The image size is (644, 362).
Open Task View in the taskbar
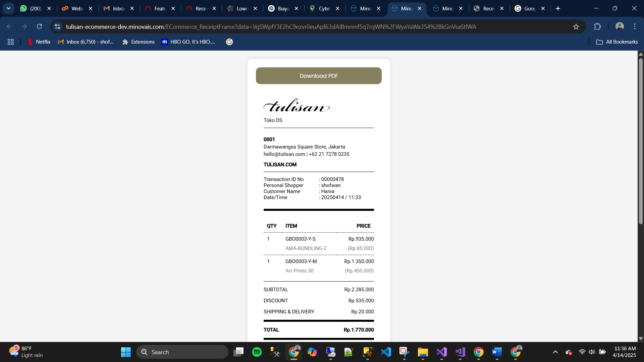click(238, 352)
